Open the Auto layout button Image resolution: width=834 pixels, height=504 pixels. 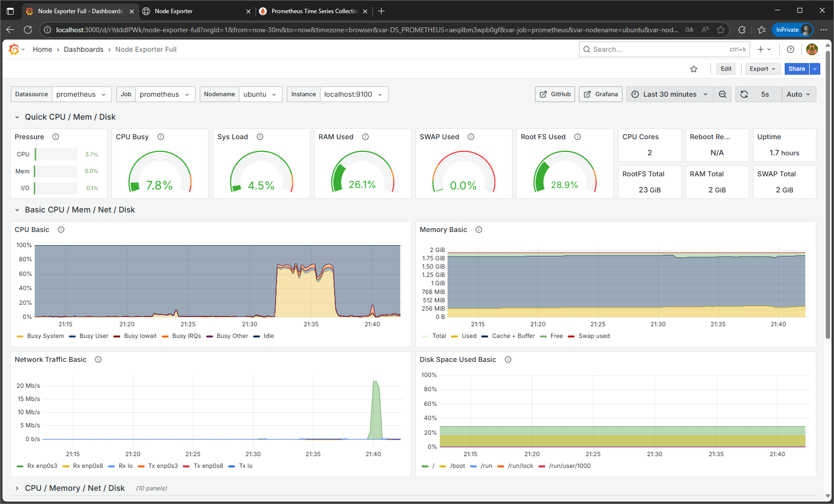pos(799,94)
